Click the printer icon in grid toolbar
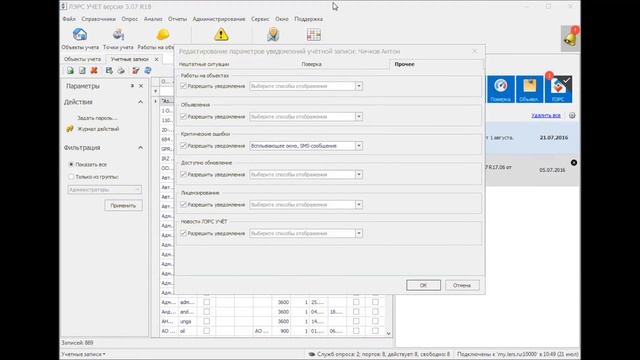The width and height of the screenshot is (640, 360). [121, 71]
